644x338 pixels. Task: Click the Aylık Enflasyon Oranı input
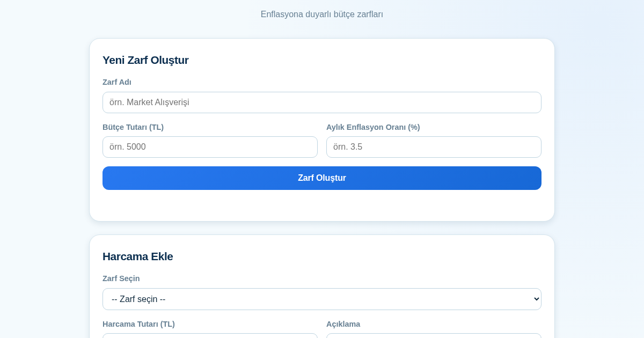(434, 147)
